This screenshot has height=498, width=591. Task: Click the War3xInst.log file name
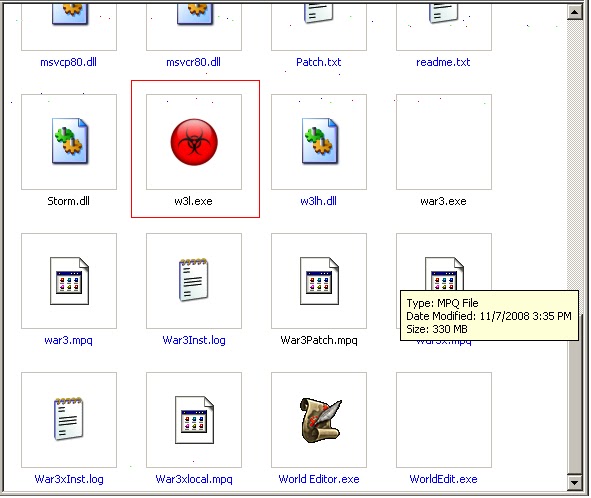[x=69, y=480]
